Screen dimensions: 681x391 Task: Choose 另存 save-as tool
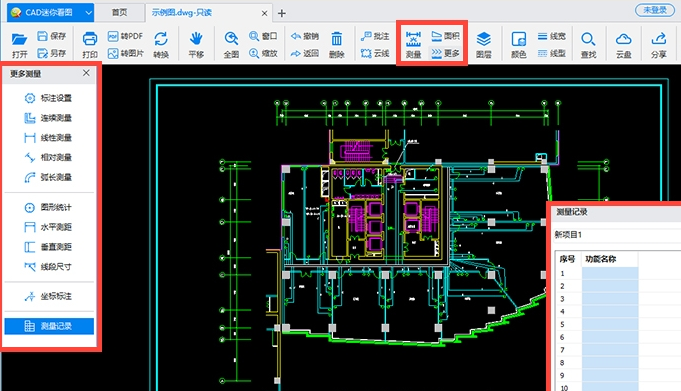[x=52, y=53]
